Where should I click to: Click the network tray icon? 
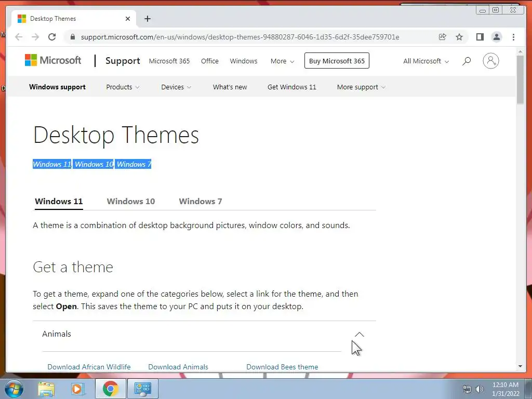[467, 389]
